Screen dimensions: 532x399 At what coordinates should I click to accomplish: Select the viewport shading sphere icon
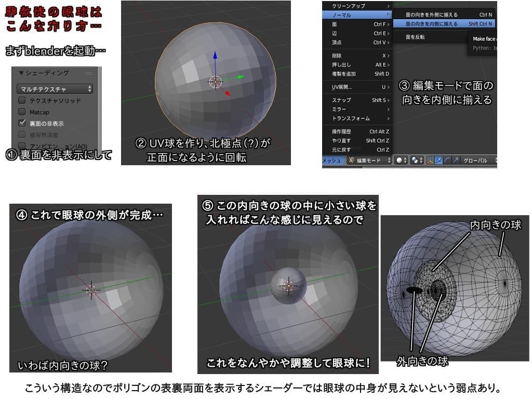(400, 159)
